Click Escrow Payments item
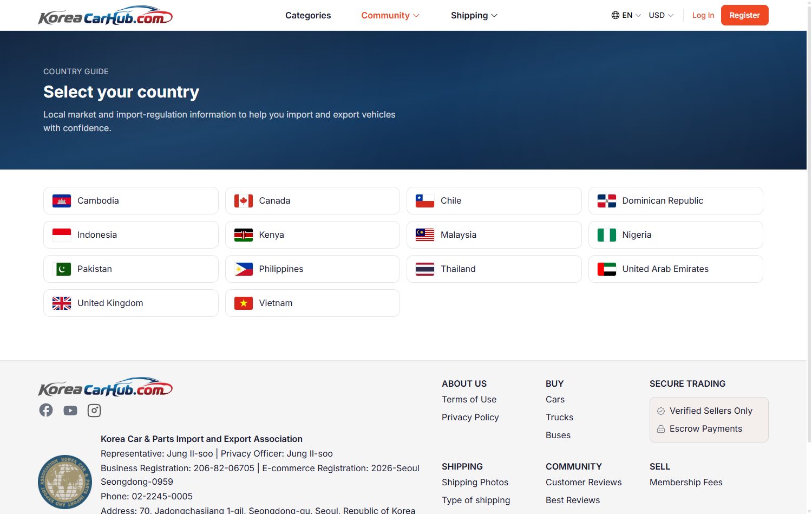 click(x=699, y=428)
